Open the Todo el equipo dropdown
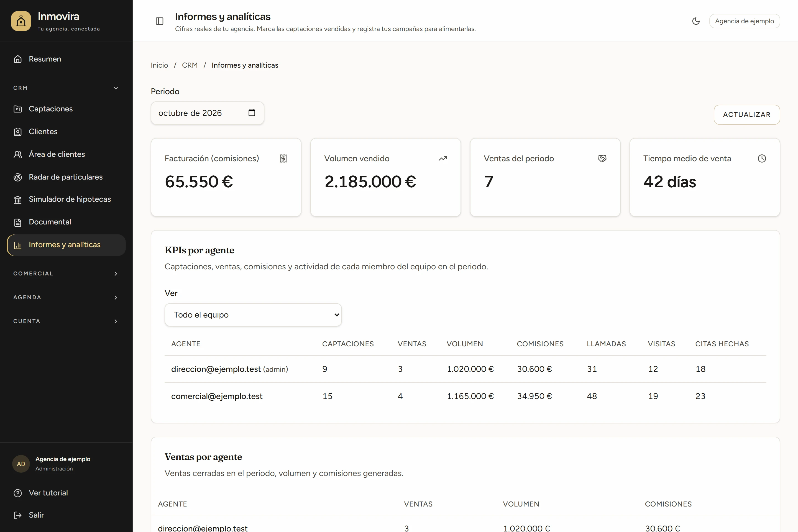 coord(253,315)
